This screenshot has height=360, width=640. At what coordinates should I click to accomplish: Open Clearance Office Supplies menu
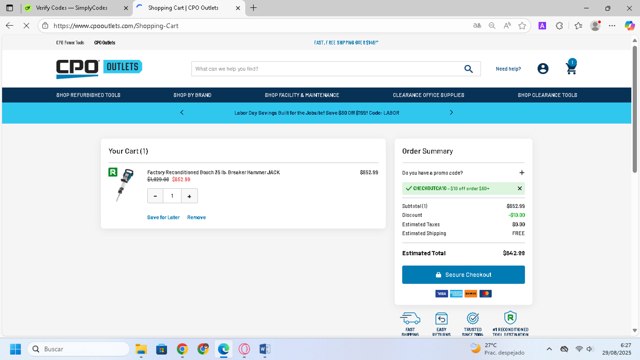(x=429, y=95)
